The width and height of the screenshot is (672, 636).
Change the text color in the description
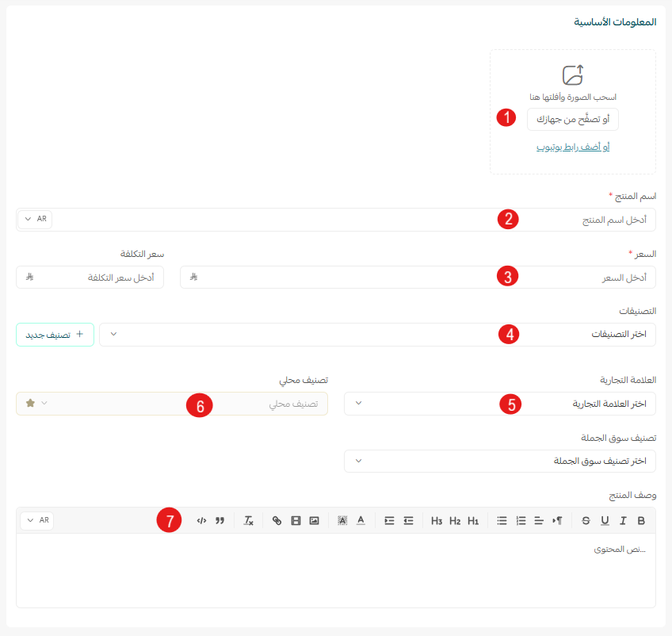(361, 521)
